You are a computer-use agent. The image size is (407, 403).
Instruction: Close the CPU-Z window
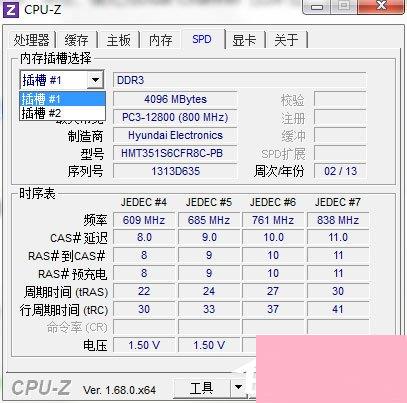click(381, 6)
